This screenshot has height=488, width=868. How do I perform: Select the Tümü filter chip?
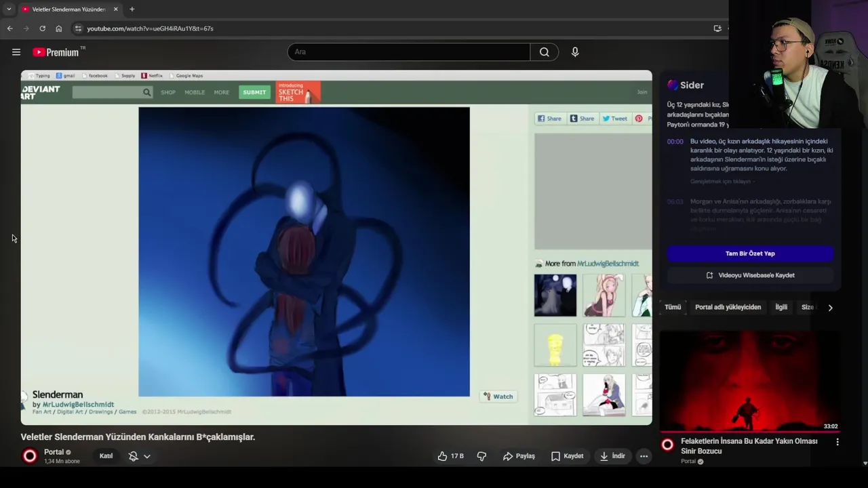pos(673,307)
